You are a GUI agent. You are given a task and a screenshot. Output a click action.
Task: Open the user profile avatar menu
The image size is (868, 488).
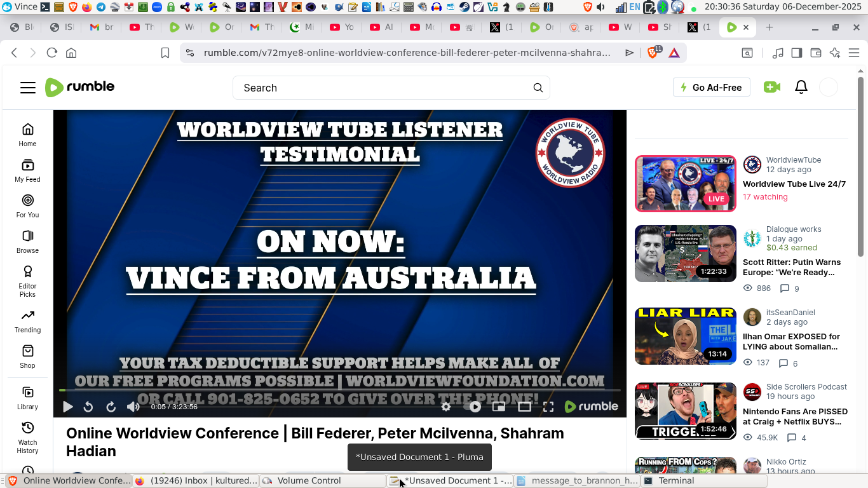tap(829, 88)
